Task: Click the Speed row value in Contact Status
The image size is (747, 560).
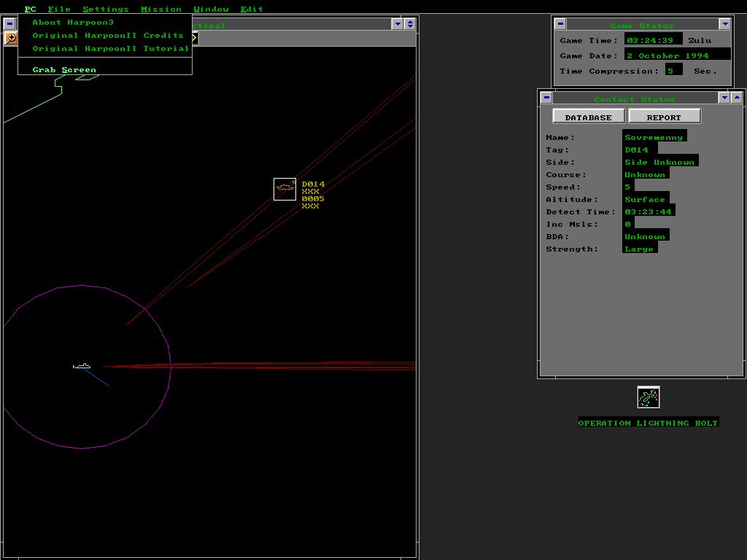Action: [x=628, y=187]
